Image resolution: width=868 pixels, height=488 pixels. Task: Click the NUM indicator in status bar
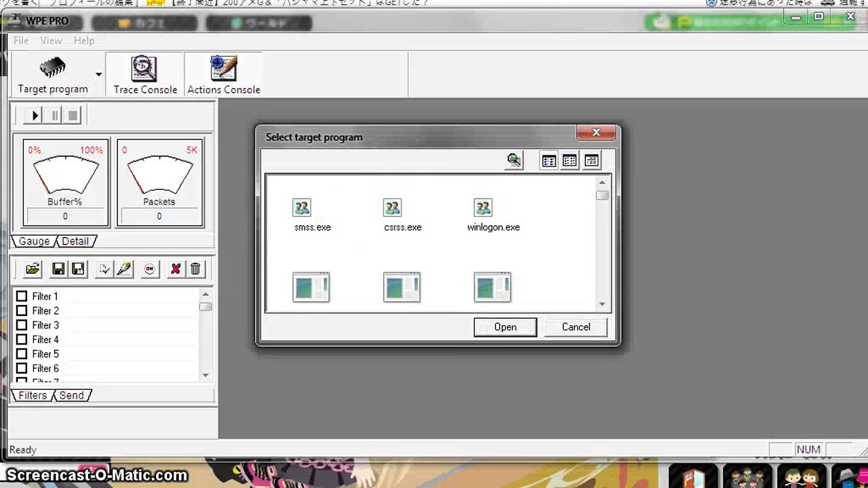(x=808, y=449)
